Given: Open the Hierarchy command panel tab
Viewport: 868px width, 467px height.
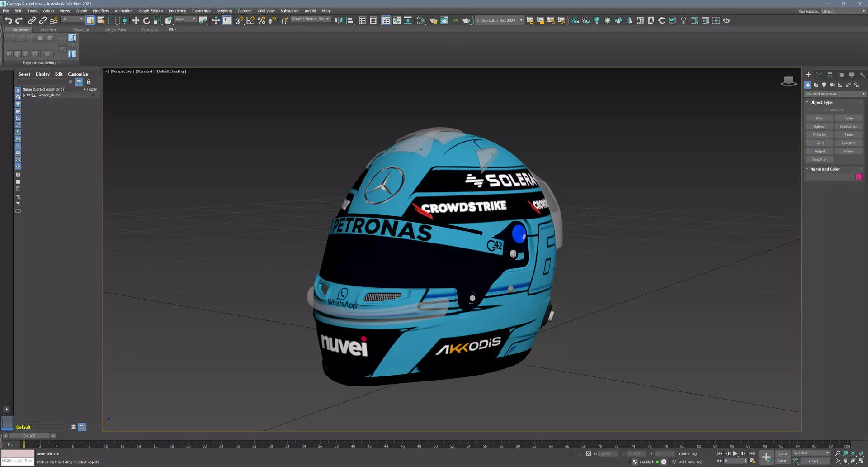Looking at the screenshot, I should click(830, 75).
